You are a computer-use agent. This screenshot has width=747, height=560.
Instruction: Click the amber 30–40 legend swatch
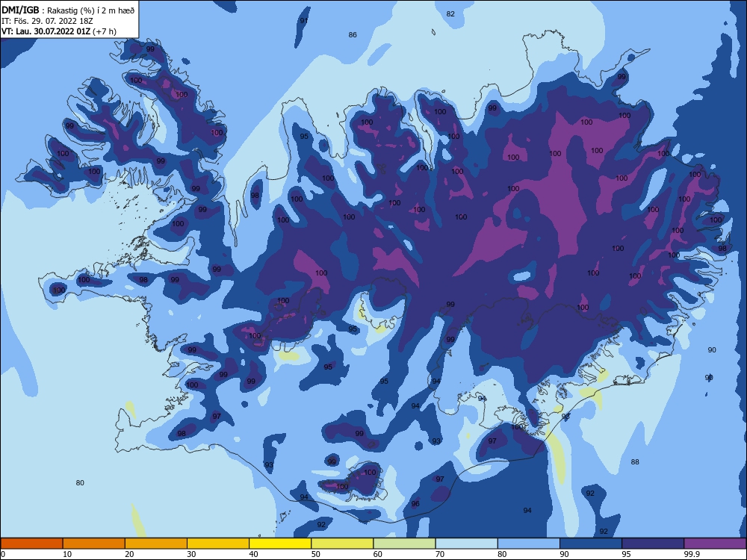coord(218,544)
